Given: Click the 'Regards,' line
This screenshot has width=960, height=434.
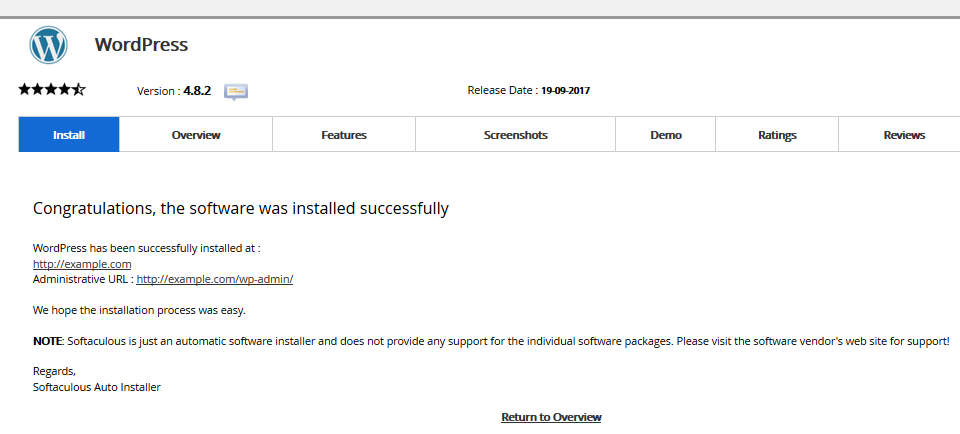Looking at the screenshot, I should click(54, 372).
